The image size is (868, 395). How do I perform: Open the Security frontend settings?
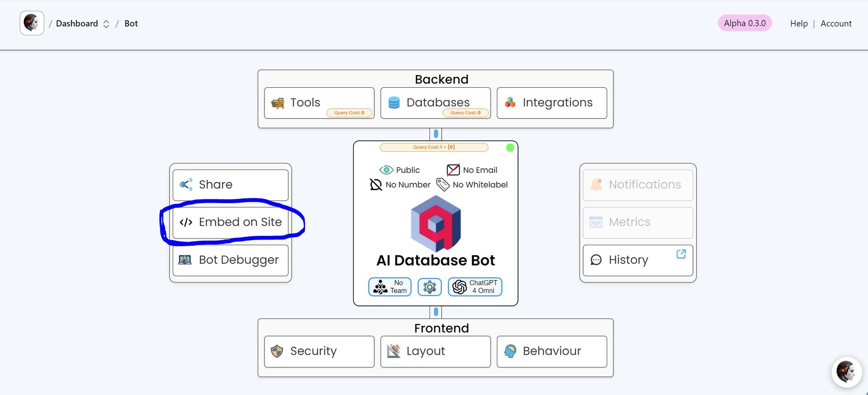[x=319, y=352]
